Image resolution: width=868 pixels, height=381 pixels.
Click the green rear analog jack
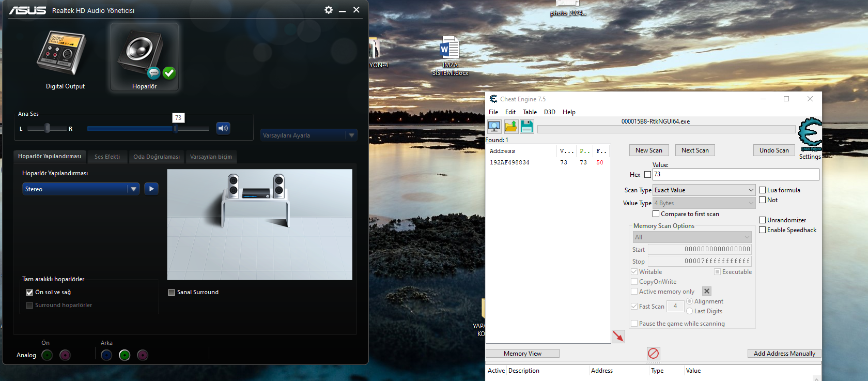tap(125, 355)
